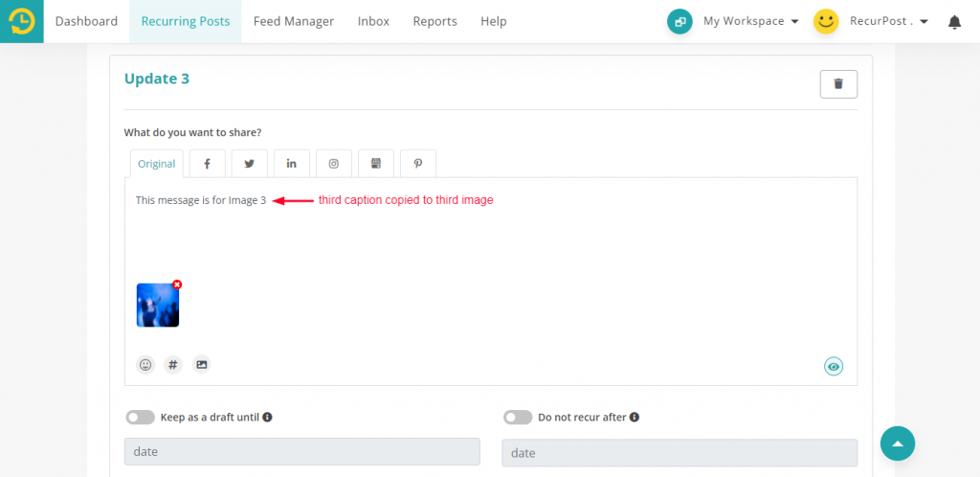This screenshot has width=980, height=477.
Task: Click the Keep as a draft date field
Action: [x=301, y=451]
